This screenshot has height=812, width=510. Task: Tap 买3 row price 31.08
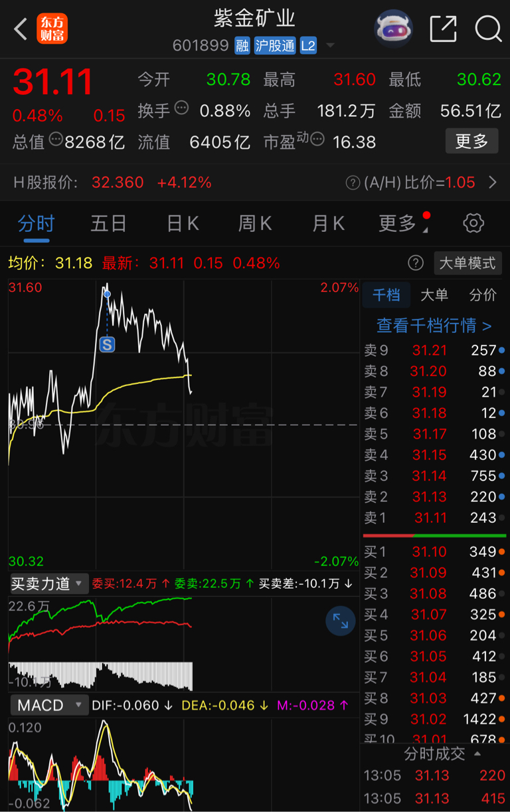click(x=429, y=593)
